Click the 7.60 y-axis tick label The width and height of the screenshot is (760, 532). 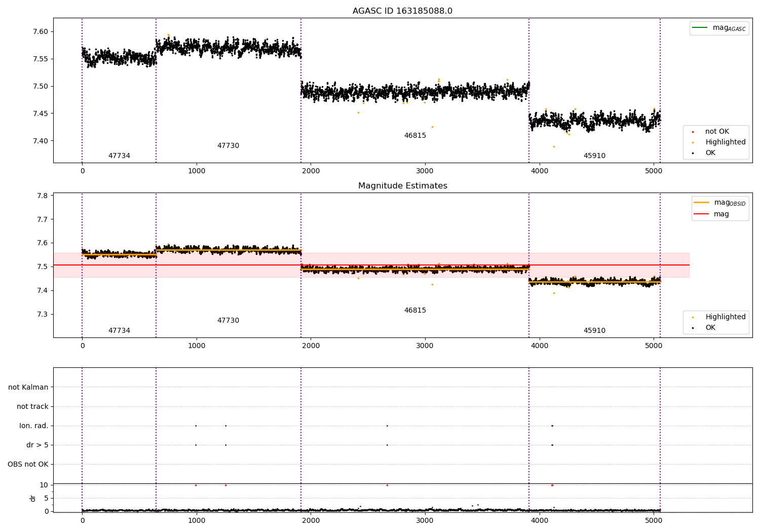point(40,31)
